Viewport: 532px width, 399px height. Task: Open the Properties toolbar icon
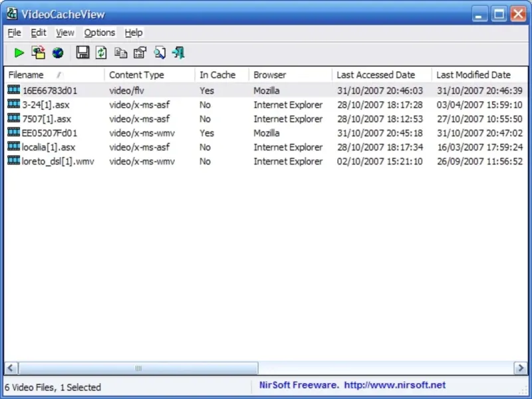tap(140, 53)
